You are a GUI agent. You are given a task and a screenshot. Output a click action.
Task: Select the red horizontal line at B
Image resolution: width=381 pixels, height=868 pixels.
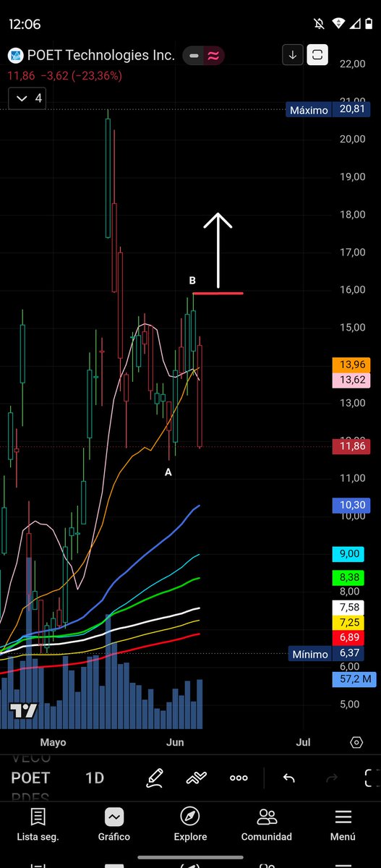pos(218,293)
